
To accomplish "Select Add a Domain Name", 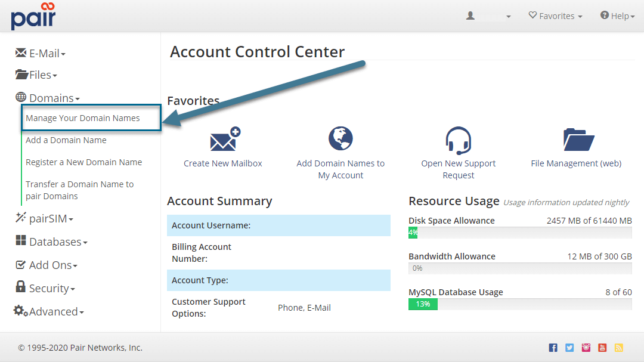I will [66, 140].
